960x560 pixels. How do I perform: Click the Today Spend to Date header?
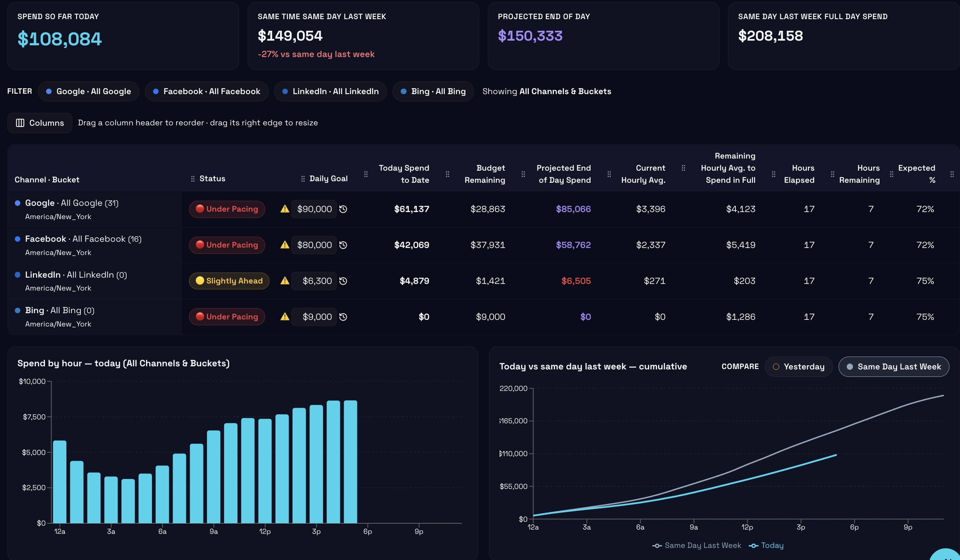404,174
